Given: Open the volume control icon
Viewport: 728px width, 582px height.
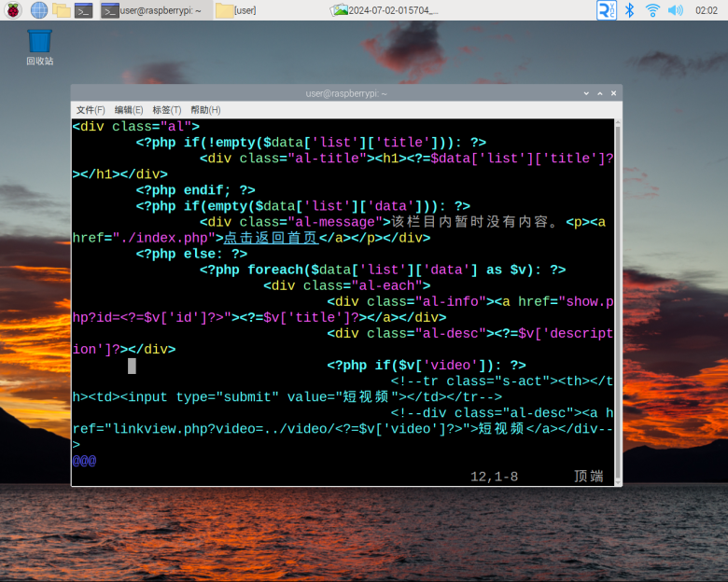Looking at the screenshot, I should [x=676, y=10].
